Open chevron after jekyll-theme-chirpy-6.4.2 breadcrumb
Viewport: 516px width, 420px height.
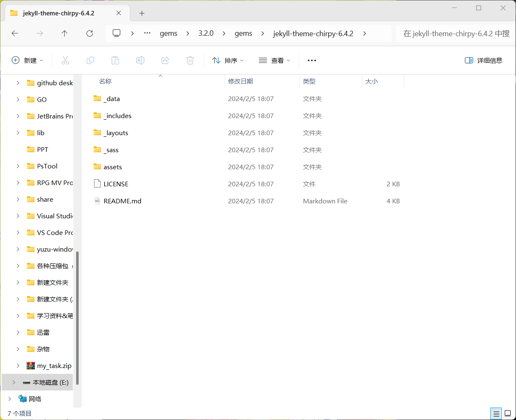[365, 33]
